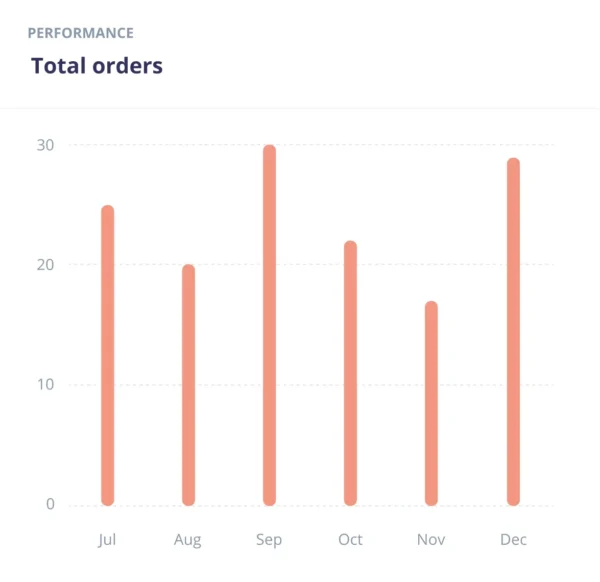The image size is (600, 582).
Task: Select the October orders bar
Action: (x=350, y=373)
